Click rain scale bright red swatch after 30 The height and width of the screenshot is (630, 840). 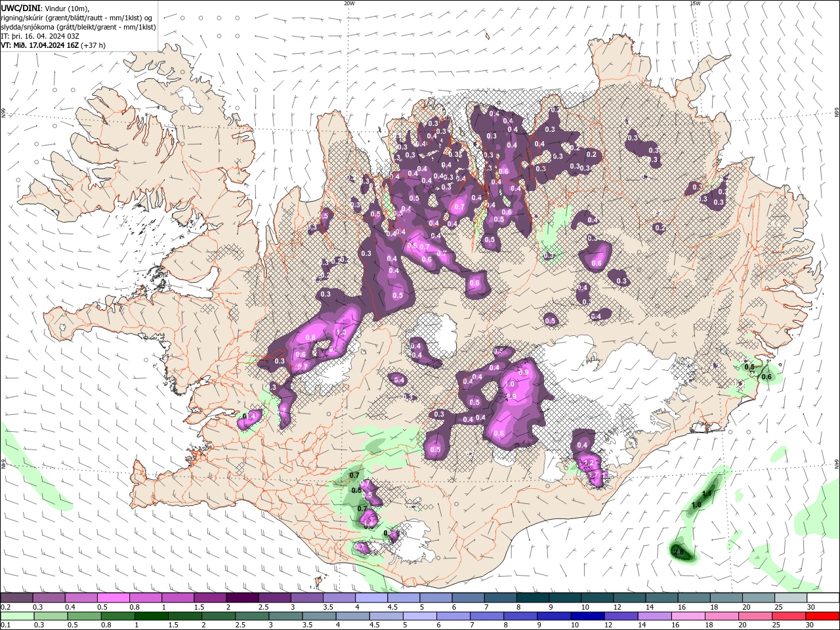pos(822,616)
